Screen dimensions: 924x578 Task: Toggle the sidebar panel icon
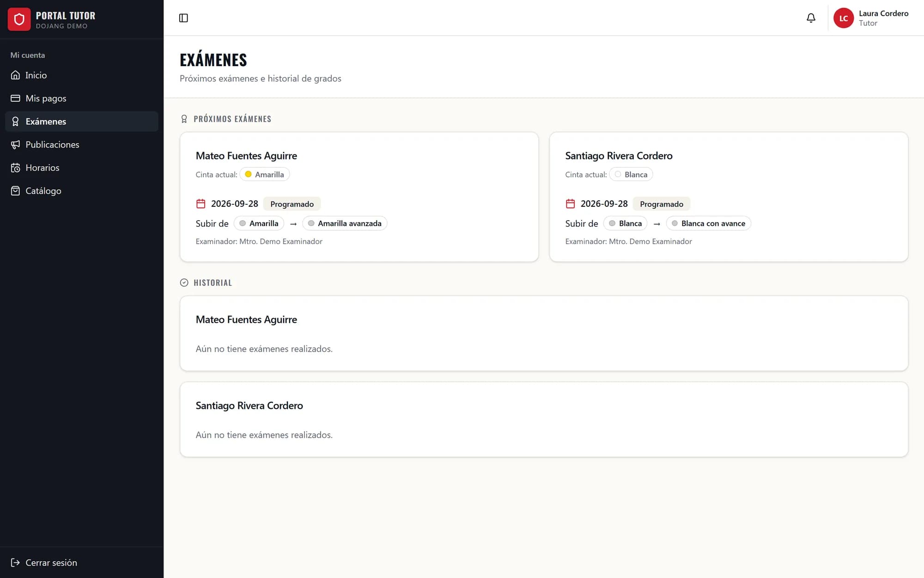[183, 18]
